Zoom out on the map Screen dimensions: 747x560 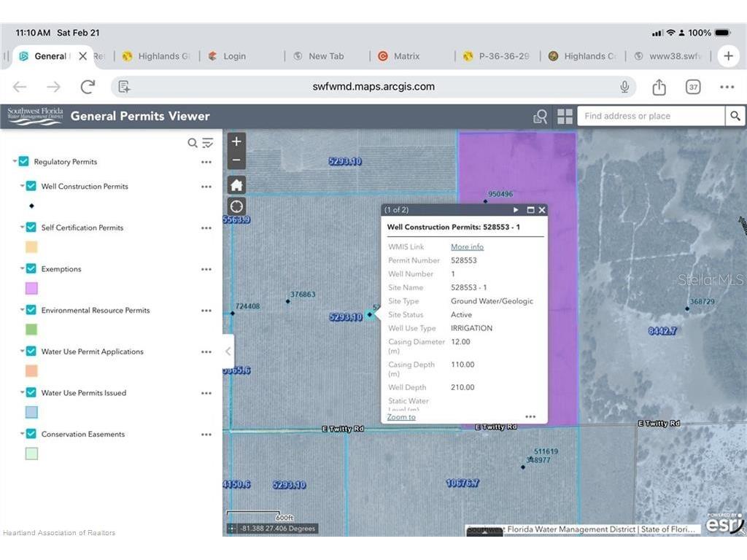(x=236, y=160)
